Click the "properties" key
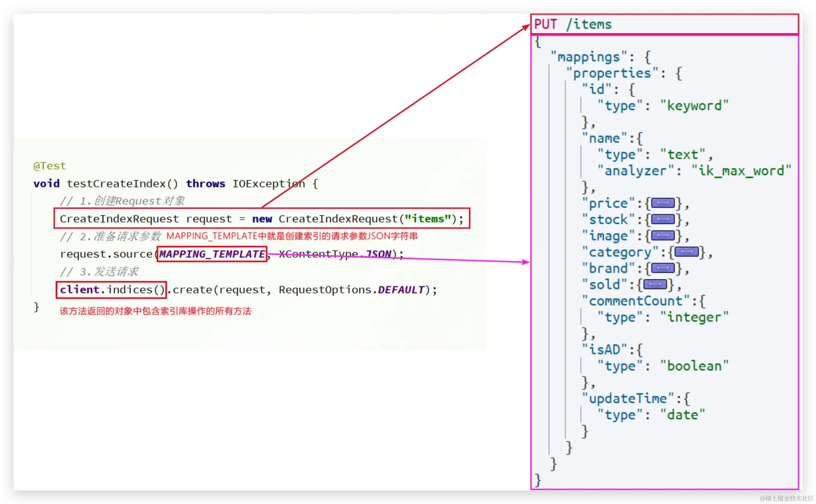Screen dimensions: 816x504 tap(612, 73)
